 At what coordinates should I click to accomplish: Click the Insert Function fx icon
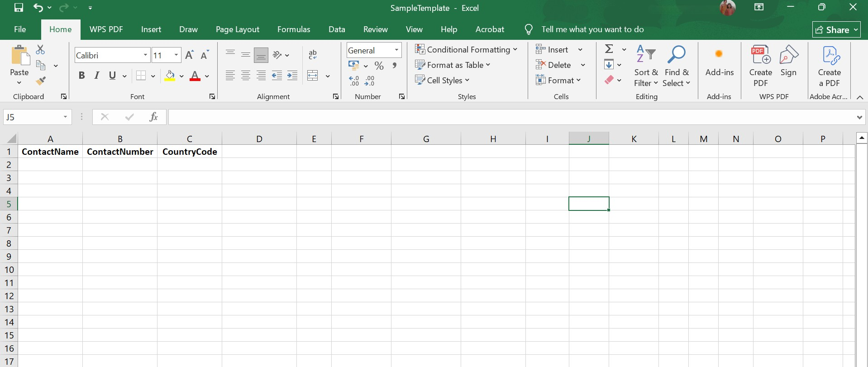point(153,117)
